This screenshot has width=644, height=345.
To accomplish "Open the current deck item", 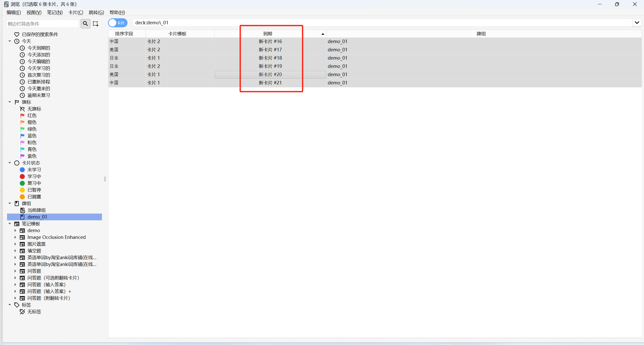I will pos(36,210).
